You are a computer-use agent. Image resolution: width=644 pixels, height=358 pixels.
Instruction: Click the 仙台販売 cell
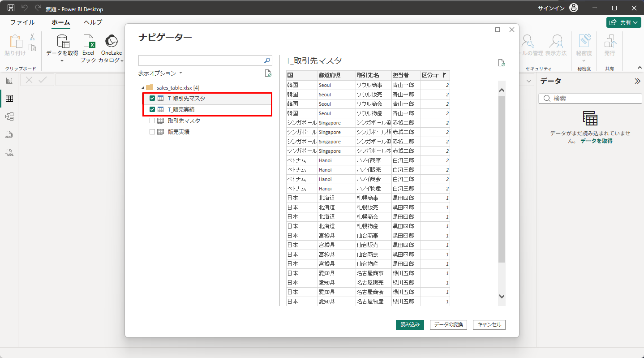click(374, 245)
